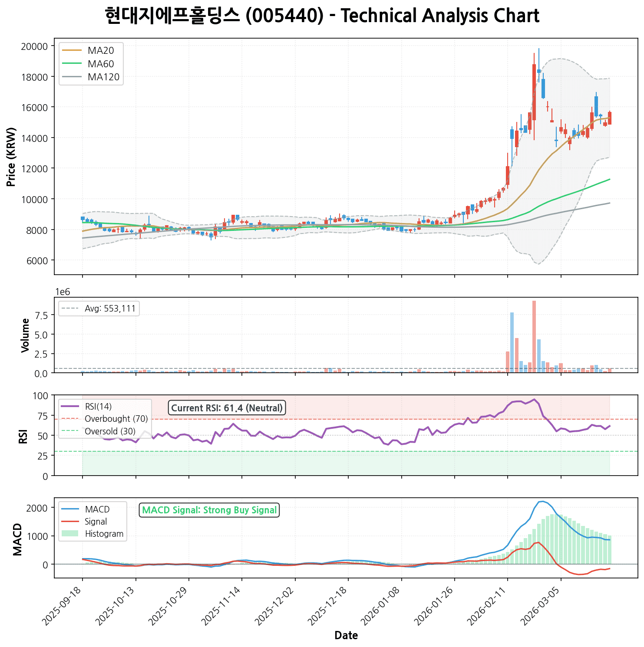Image resolution: width=644 pixels, height=647 pixels.
Task: Click the Date x-axis label
Action: click(x=346, y=636)
